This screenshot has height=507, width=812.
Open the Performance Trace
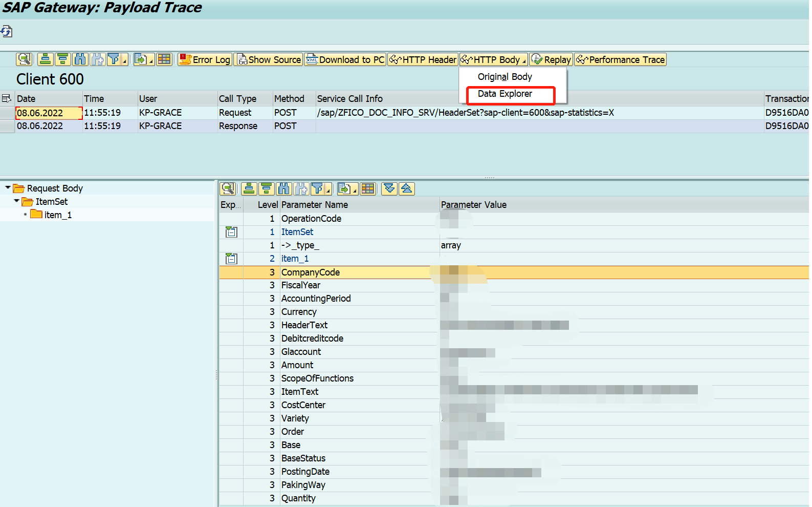(x=620, y=59)
